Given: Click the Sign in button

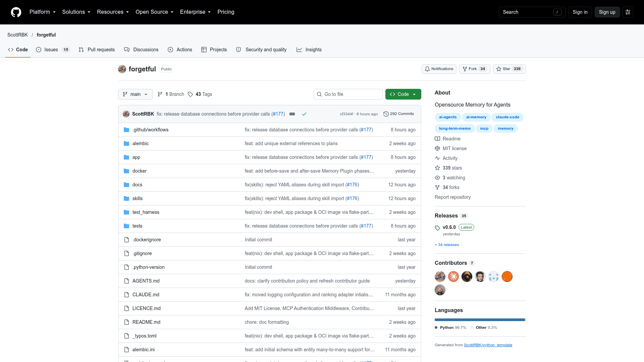Looking at the screenshot, I should [580, 12].
